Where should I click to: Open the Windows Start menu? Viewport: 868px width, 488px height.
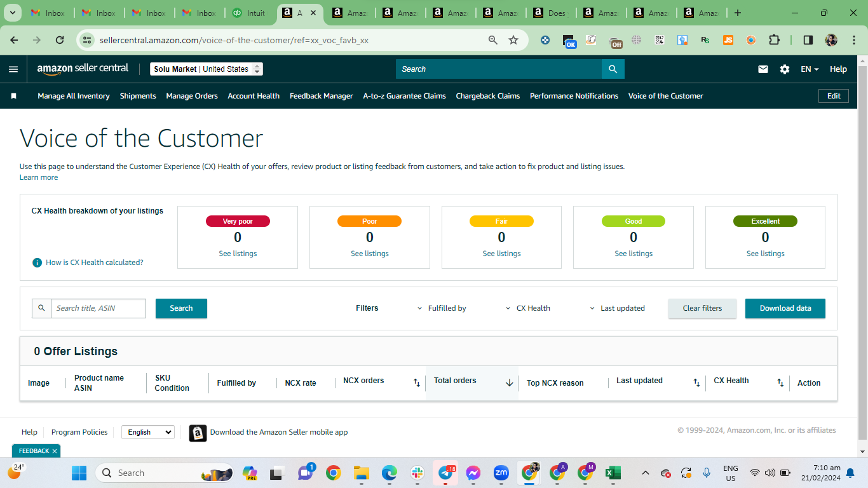(x=79, y=473)
